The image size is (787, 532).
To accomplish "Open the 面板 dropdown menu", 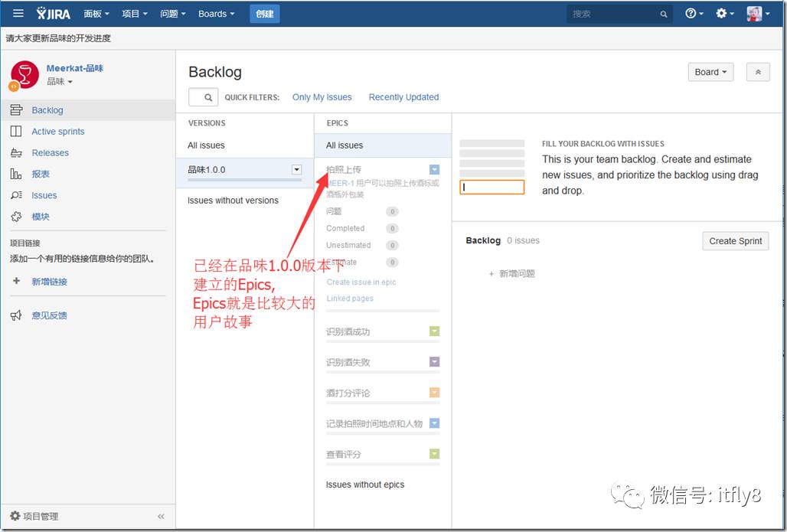I will (96, 14).
